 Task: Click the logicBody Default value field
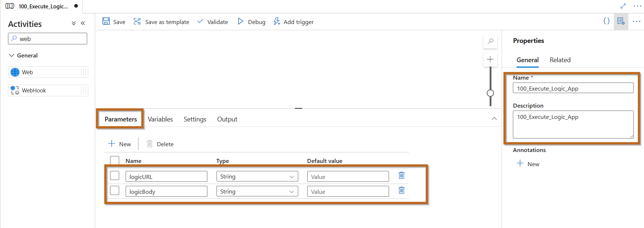pos(348,191)
